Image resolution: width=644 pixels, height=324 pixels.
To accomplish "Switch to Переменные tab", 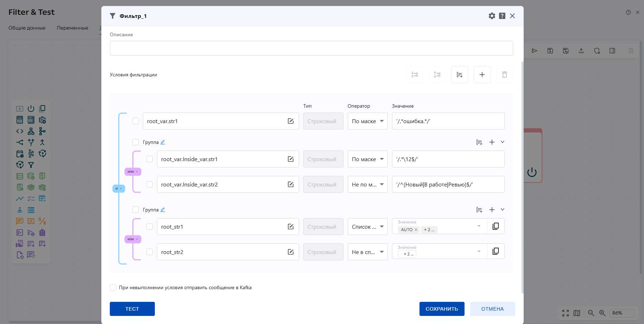I will point(72,28).
